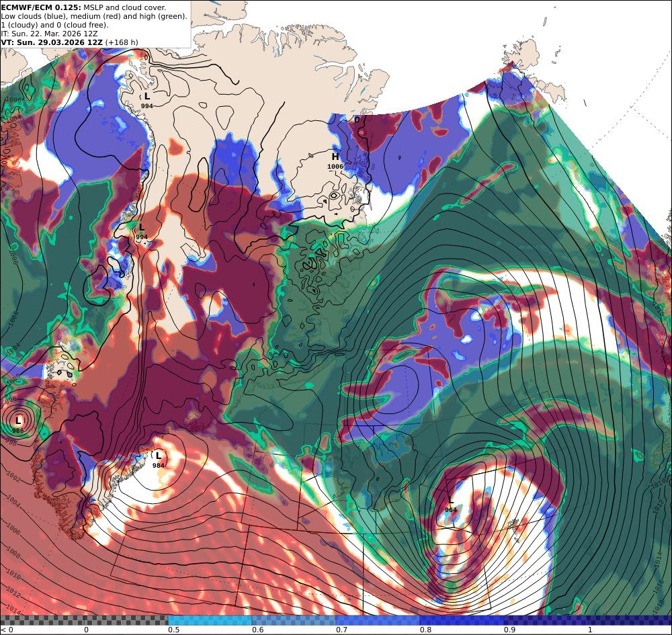Click the '1 (cloudy) and 0 (cloud free)' line
Screen dimensions: 672x635
(54, 25)
